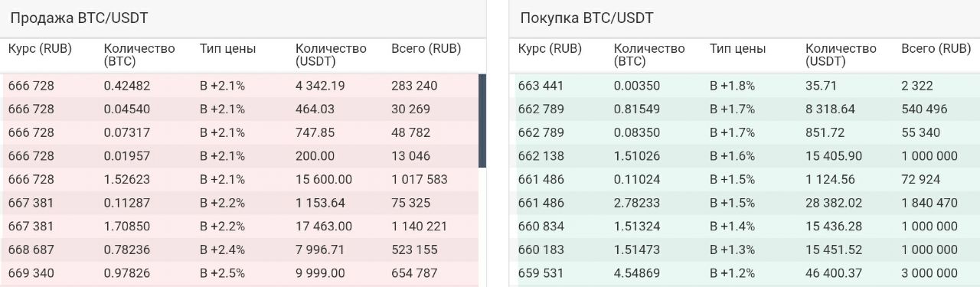The height and width of the screenshot is (287, 980).
Task: Click the Покупка BTC/USDT panel title
Action: pyautogui.click(x=587, y=18)
